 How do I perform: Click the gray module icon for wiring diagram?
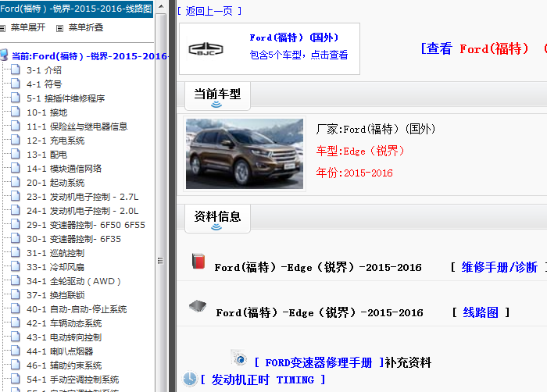(198, 306)
